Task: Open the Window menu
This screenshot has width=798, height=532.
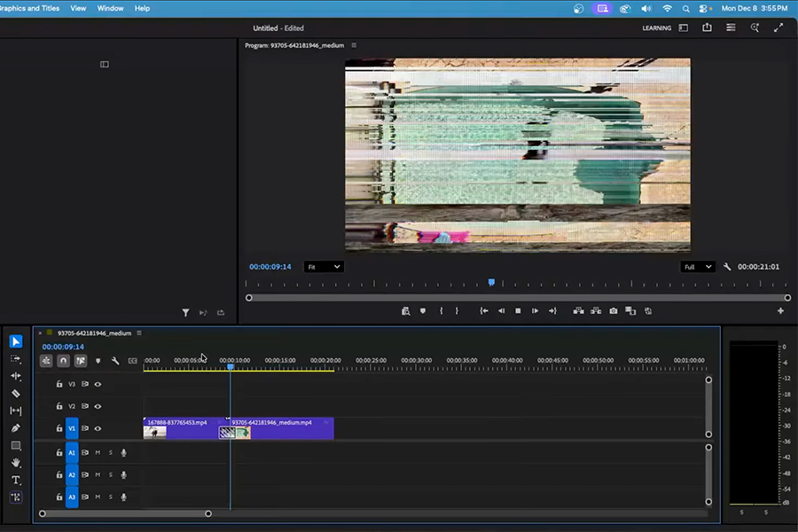Action: point(110,8)
